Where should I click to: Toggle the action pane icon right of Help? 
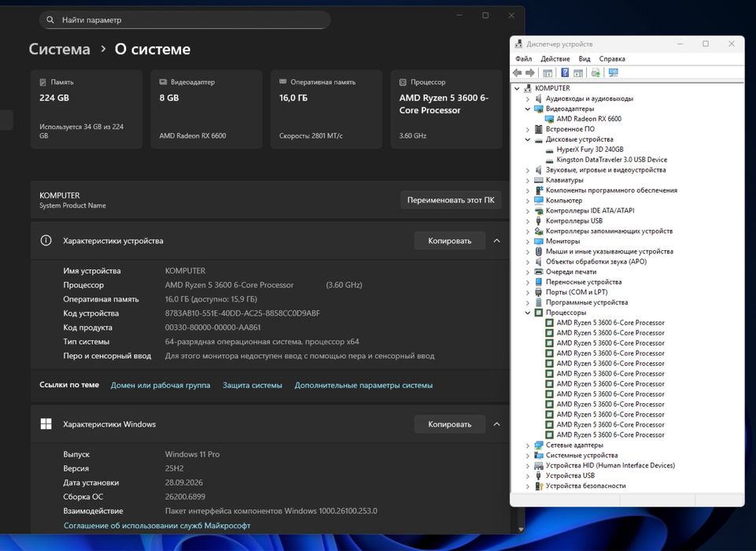coord(578,73)
